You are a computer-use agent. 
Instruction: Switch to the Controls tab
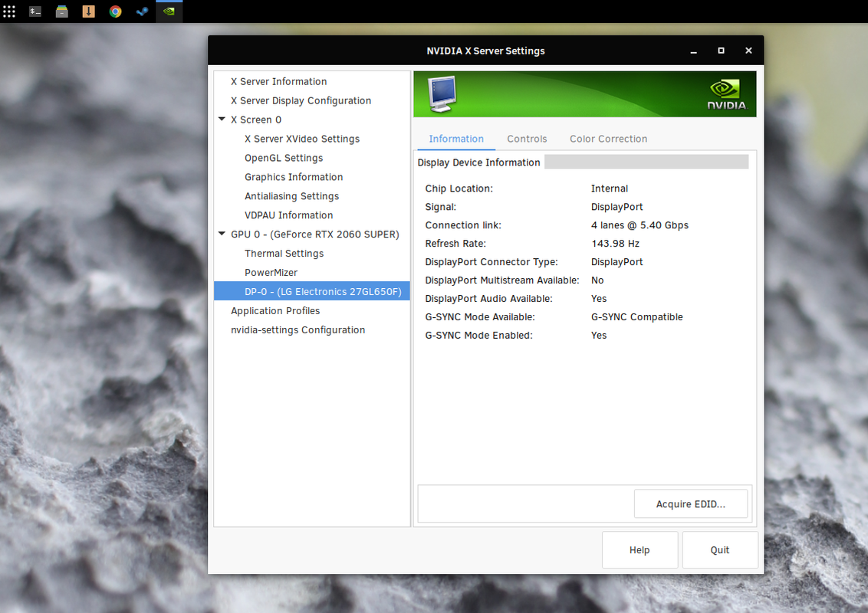point(527,139)
